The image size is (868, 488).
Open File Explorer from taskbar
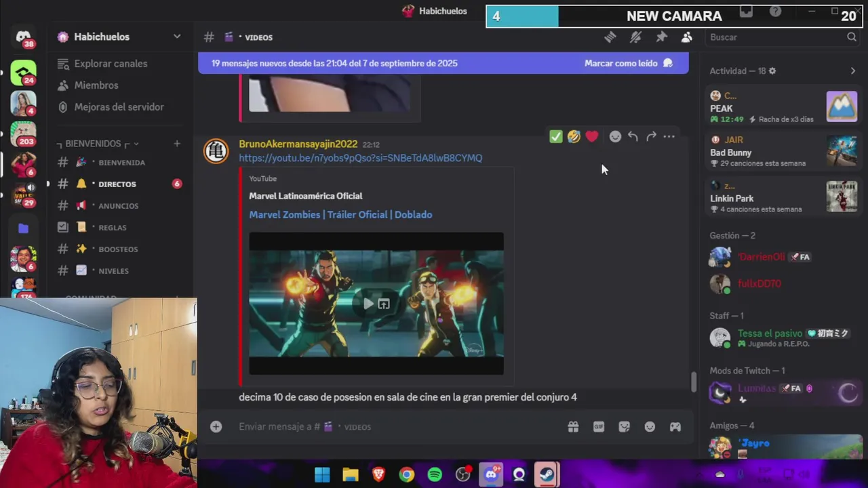click(x=350, y=474)
